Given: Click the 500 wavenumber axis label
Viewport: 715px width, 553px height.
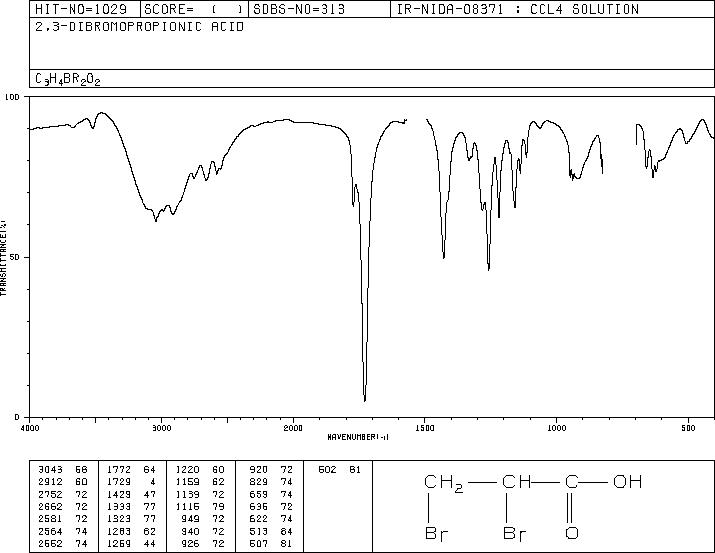Looking at the screenshot, I should point(688,428).
